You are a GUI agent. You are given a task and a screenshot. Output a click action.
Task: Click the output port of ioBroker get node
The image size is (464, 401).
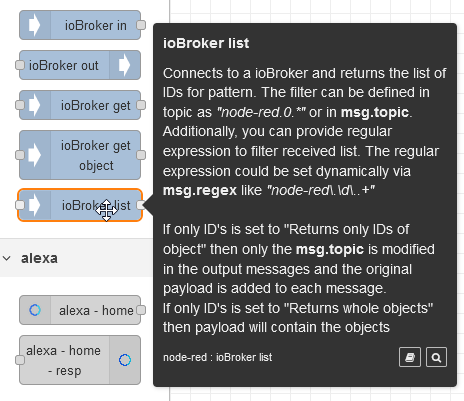[141, 105]
